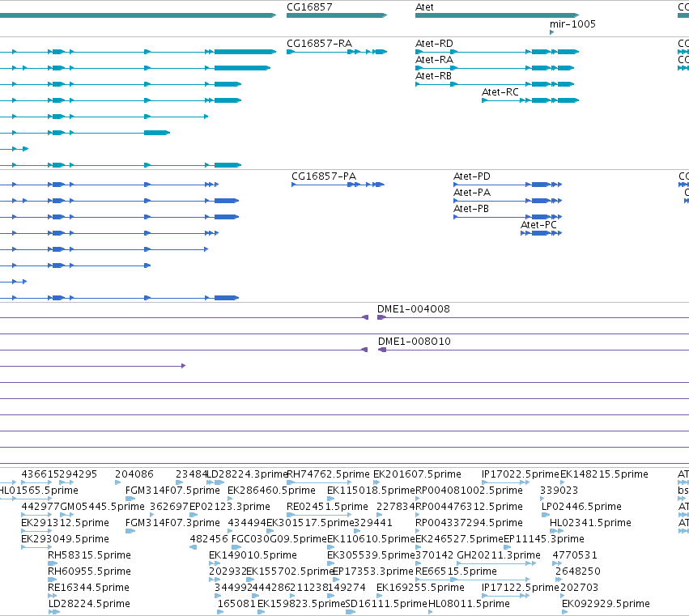Click EST EK169255.5prime

pos(420,588)
